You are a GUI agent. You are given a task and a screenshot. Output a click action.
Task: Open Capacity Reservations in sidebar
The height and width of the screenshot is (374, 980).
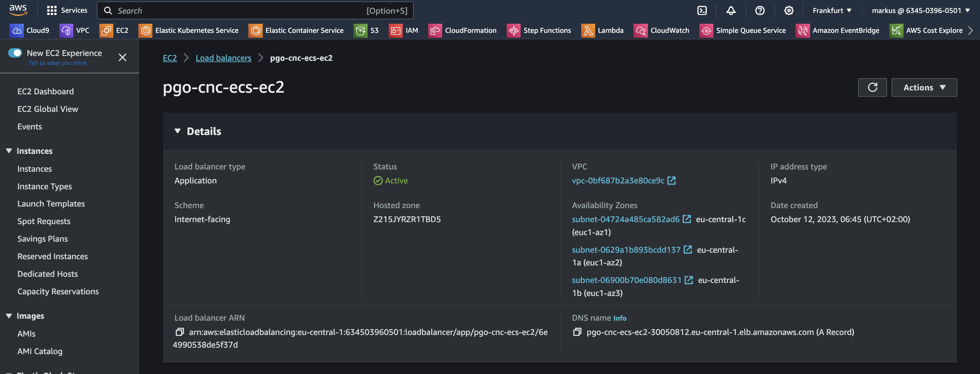click(58, 291)
